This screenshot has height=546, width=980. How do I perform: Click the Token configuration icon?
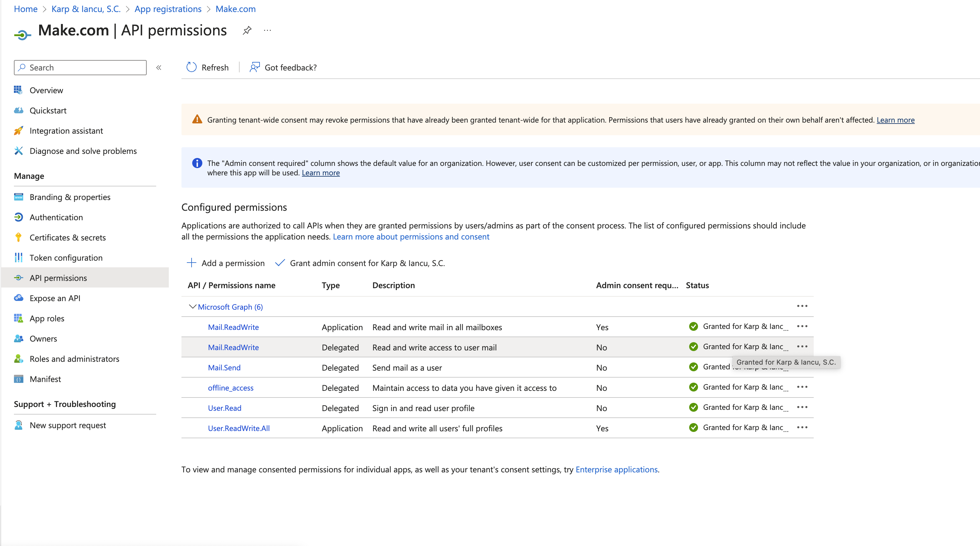tap(18, 258)
